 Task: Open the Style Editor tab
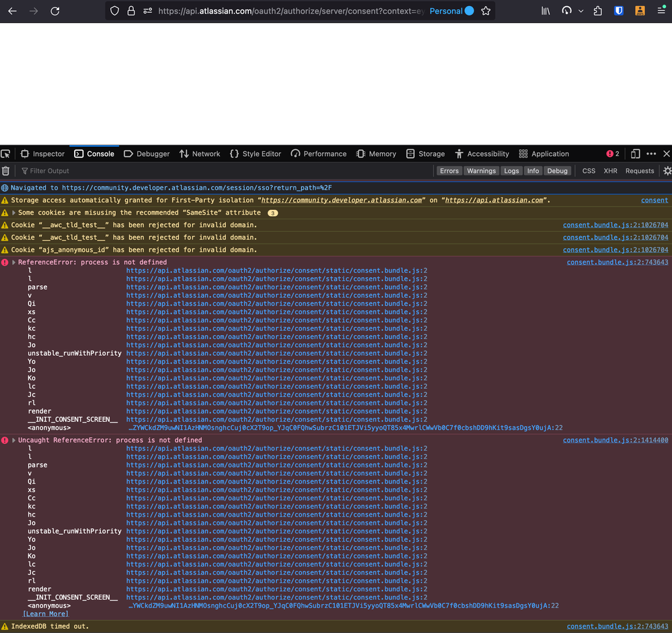click(x=256, y=154)
